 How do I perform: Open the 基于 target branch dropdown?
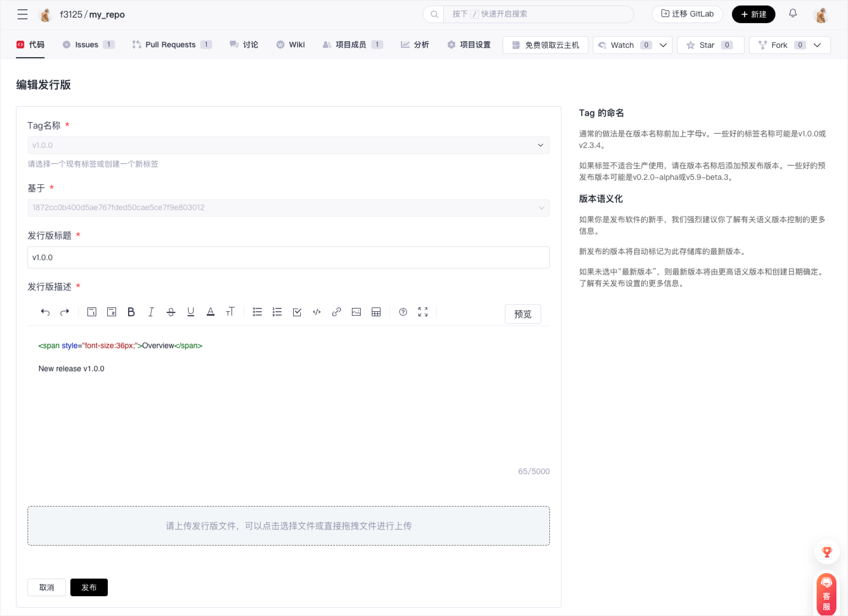coord(288,207)
